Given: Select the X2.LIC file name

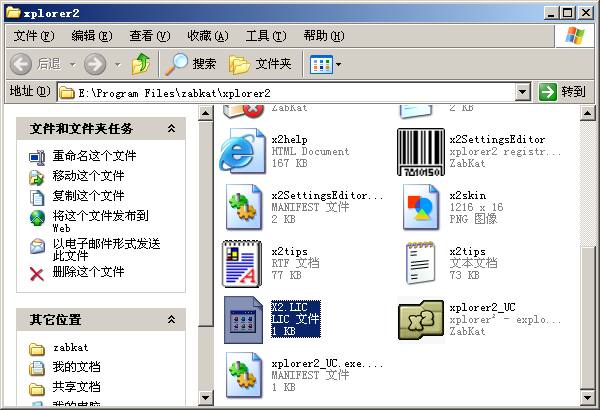Looking at the screenshot, I should (289, 307).
